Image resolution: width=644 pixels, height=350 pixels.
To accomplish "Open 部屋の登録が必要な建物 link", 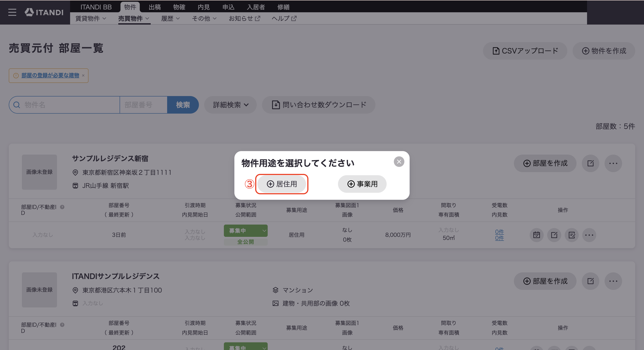I will click(x=50, y=75).
